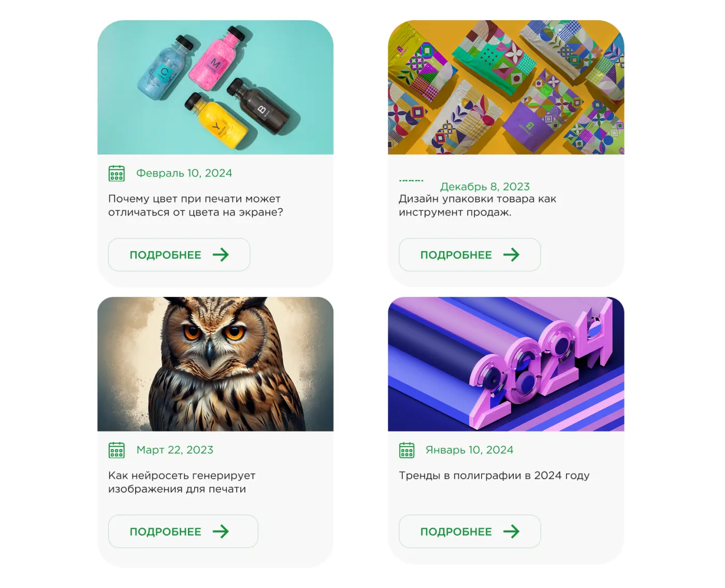725x588 pixels.
Task: Open ПОДРОБНЕЕ for printing trends 2024 article
Action: click(470, 531)
